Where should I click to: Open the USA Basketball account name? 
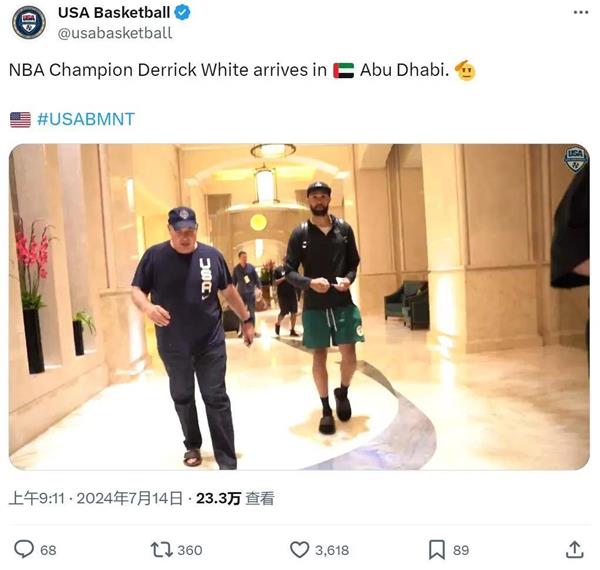(x=114, y=13)
